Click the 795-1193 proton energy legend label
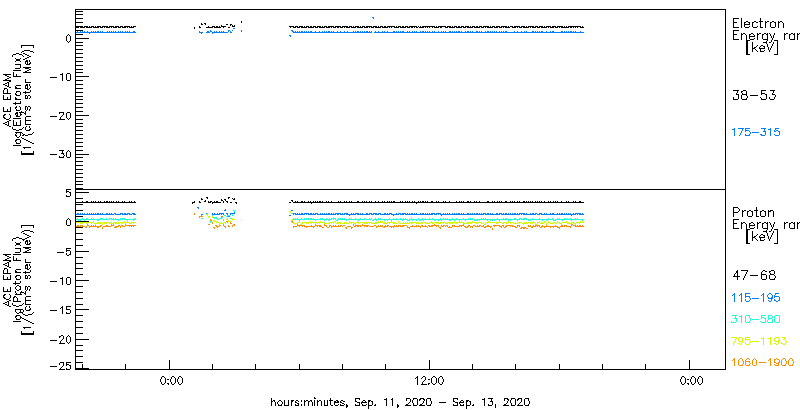The height and width of the screenshot is (410, 800). click(760, 341)
